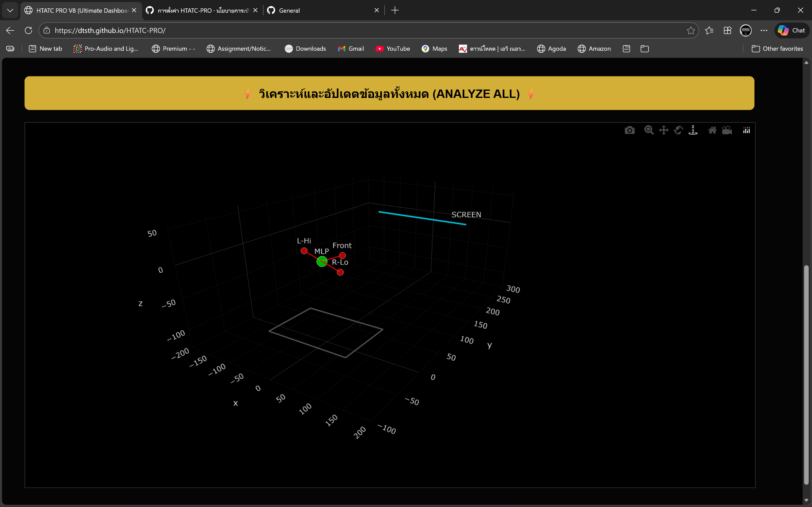Screen dimensions: 812x507
Task: Open the Downloads bookmark
Action: [x=305, y=49]
